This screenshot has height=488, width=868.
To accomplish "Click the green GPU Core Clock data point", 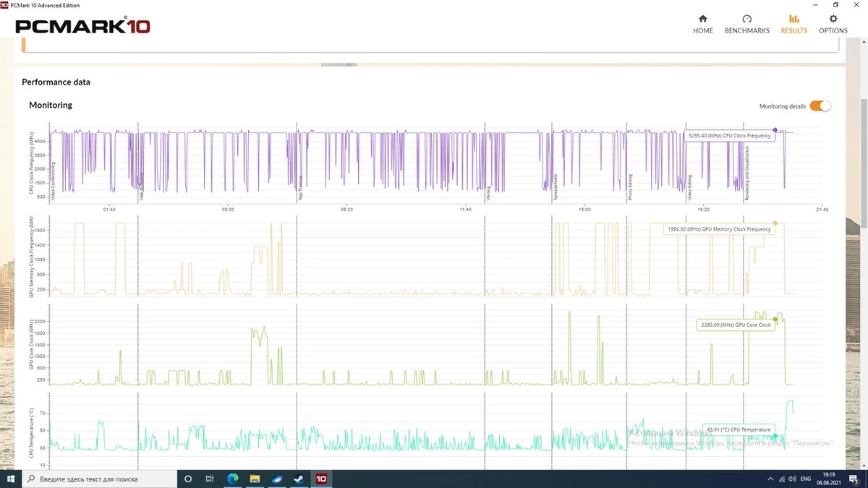I will pos(775,319).
